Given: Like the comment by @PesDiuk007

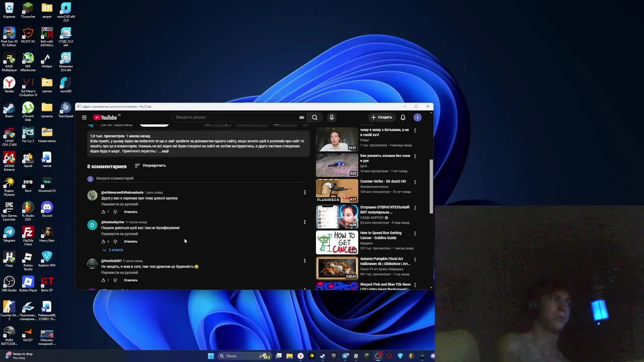Looking at the screenshot, I should point(103,280).
